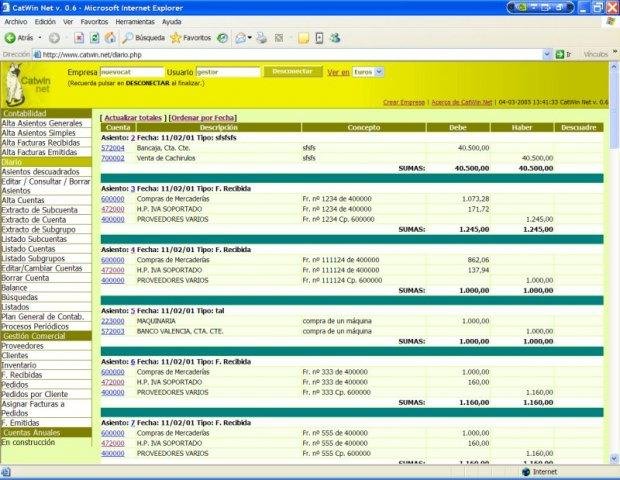Open Asiento number 5 link
The image size is (620, 480).
[x=133, y=311]
